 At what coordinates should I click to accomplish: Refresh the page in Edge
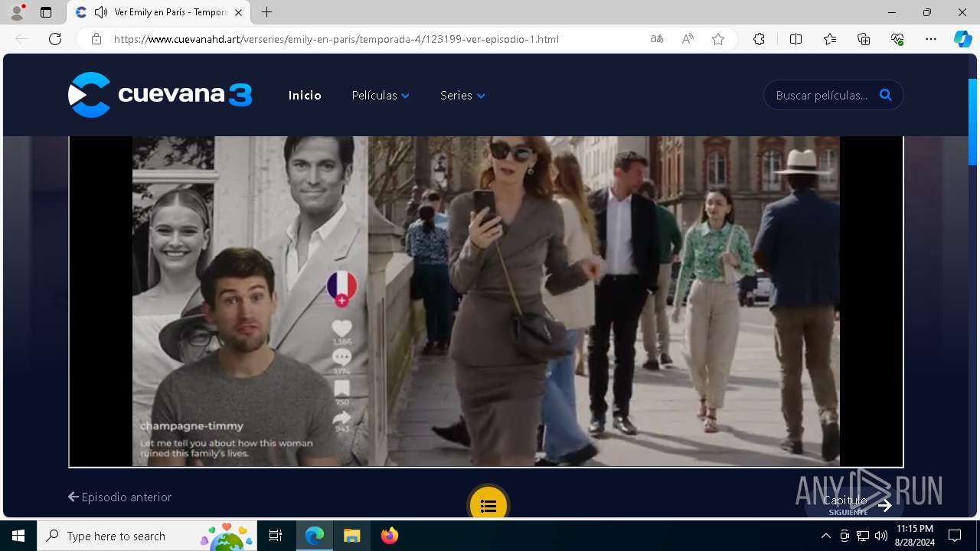[x=55, y=39]
